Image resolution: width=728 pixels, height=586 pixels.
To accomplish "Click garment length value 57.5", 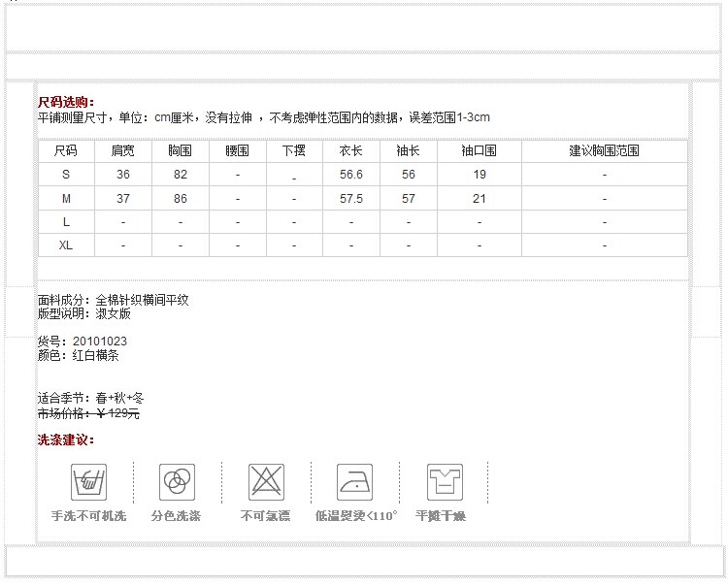I will point(351,199).
